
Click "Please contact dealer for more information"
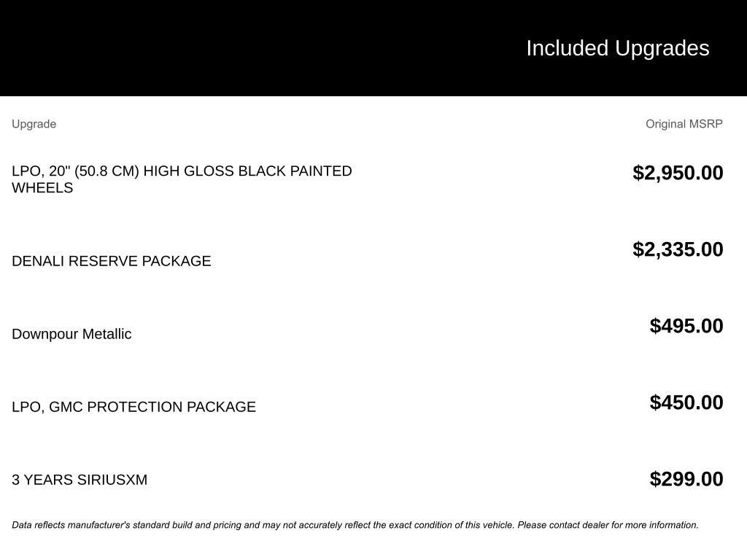pyautogui.click(x=608, y=525)
